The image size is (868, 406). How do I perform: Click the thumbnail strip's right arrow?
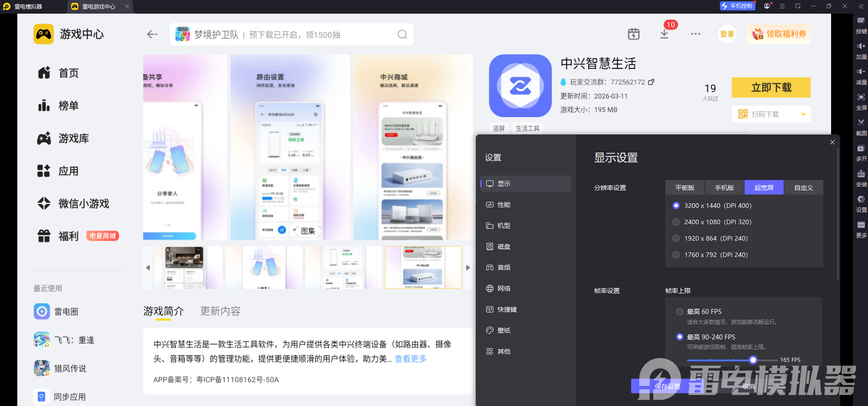pyautogui.click(x=468, y=267)
